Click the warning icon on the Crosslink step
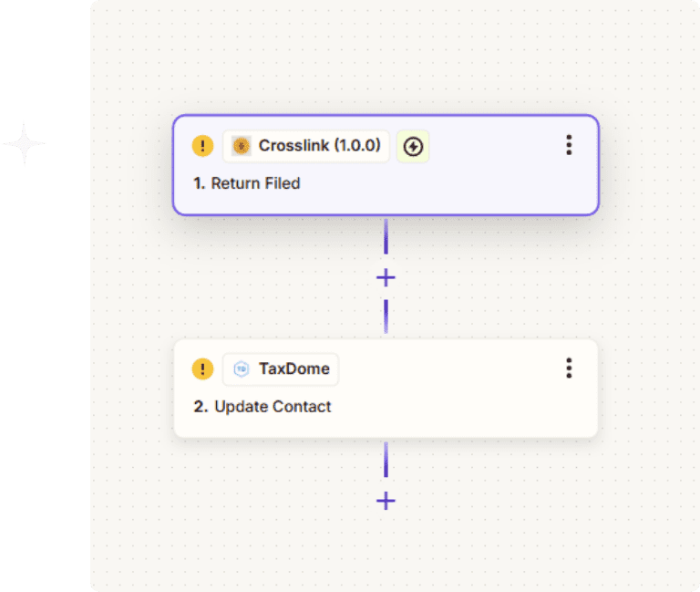 coord(201,146)
